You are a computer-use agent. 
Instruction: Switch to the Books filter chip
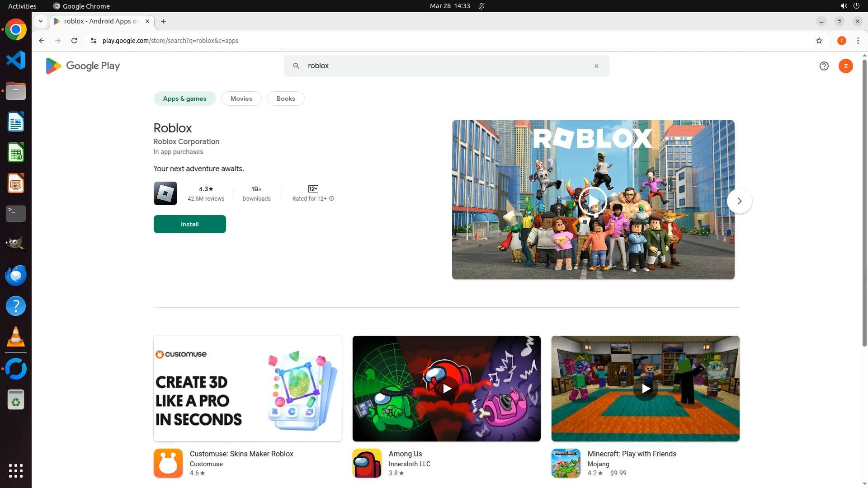click(x=286, y=99)
